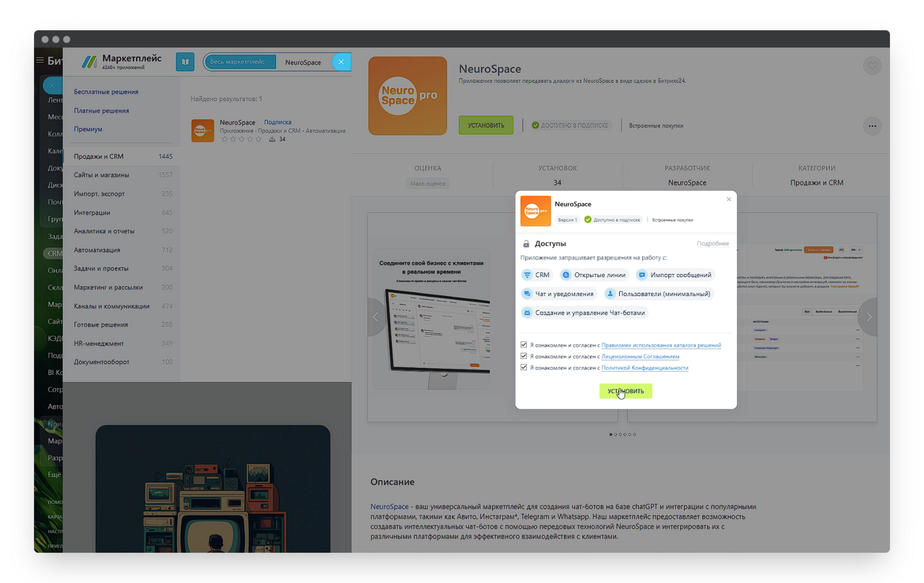Click the CRM permission chip

(x=536, y=275)
